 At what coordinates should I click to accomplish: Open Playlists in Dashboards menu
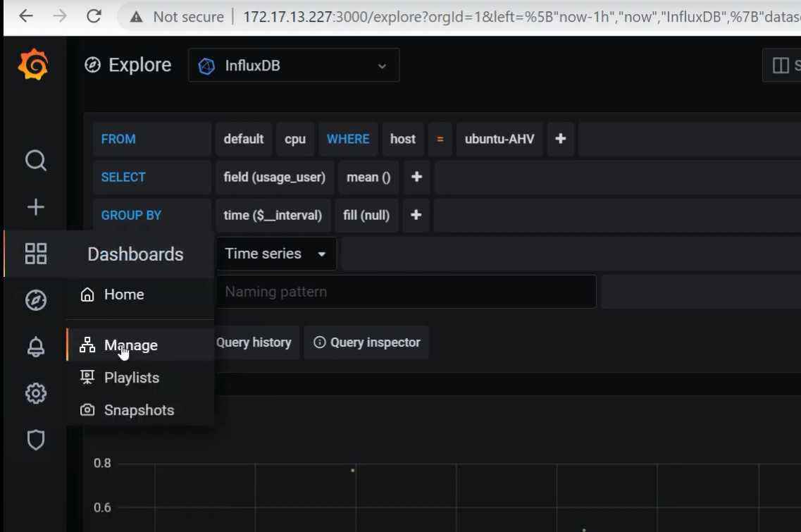[x=132, y=378]
